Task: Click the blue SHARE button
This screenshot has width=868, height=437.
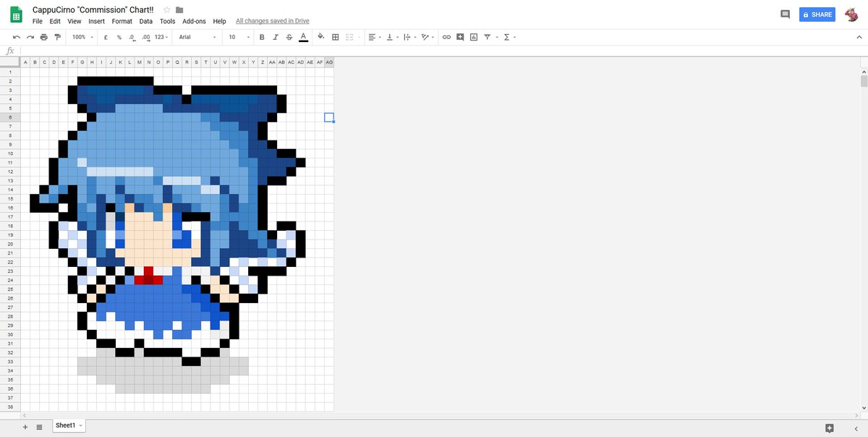Action: 817,14
